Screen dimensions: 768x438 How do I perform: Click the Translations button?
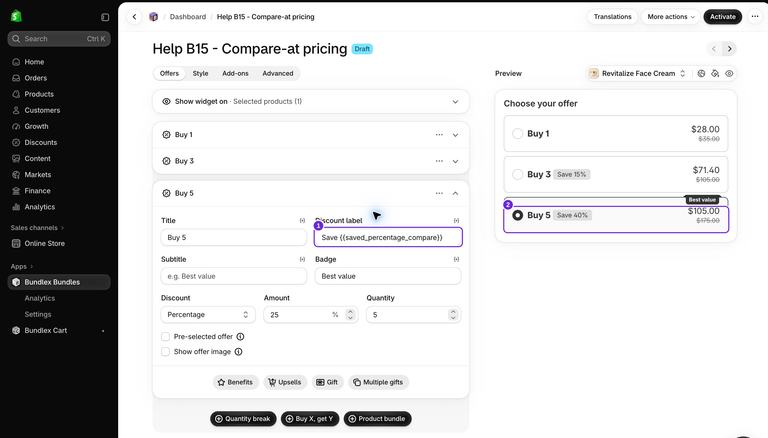612,17
